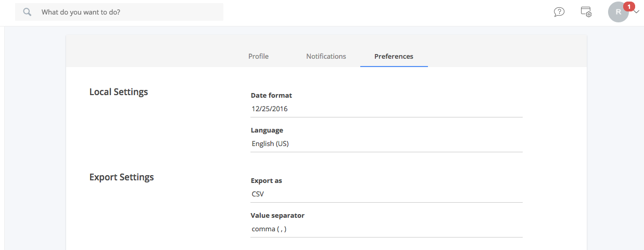Click the Export as field label
This screenshot has width=644, height=250.
267,181
